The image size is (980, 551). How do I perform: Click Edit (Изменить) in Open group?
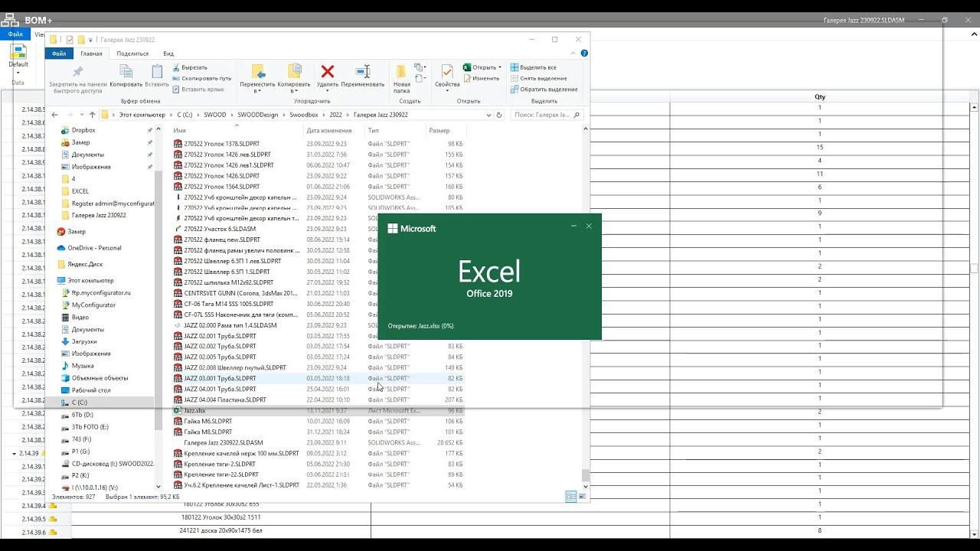coord(481,78)
